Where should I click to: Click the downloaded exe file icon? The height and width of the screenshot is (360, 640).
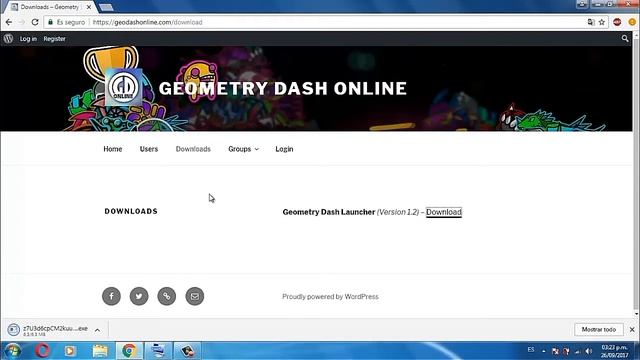pos(13,329)
